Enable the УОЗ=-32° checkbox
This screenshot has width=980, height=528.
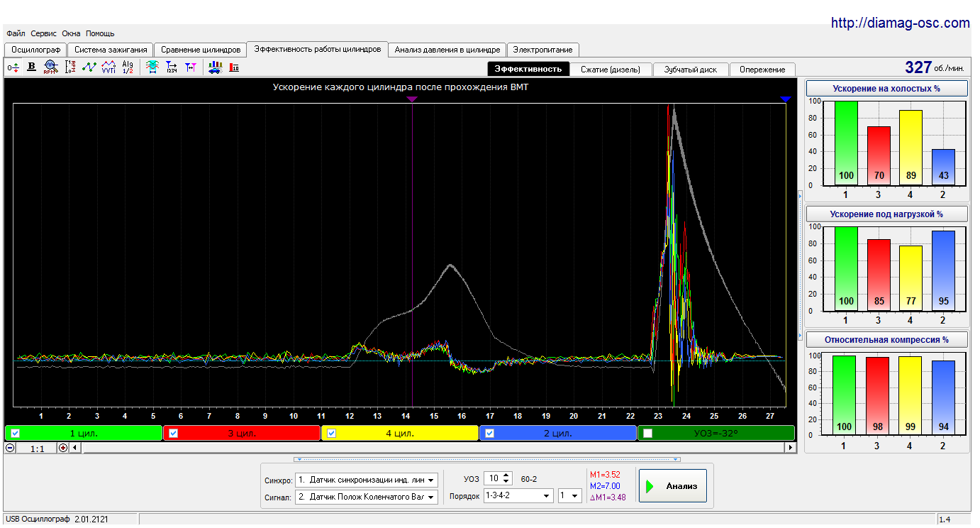pyautogui.click(x=647, y=433)
